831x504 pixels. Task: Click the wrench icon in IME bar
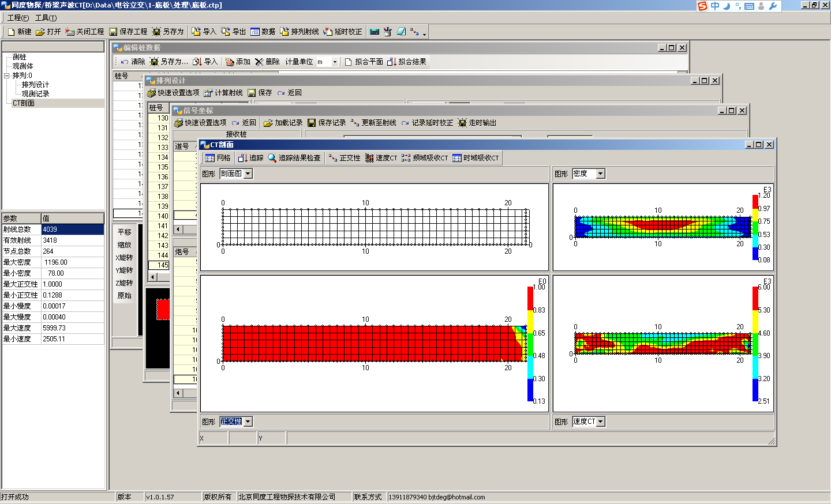point(773,6)
